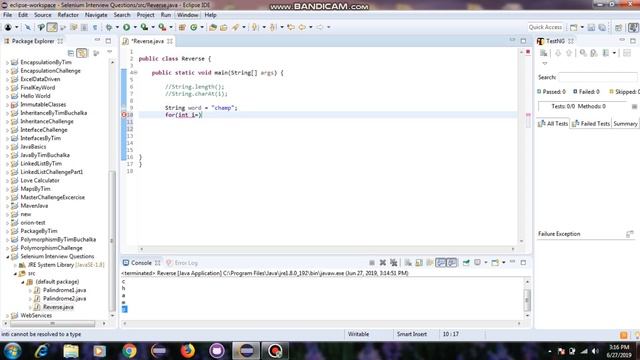
Task: Select the Failed Tests tab
Action: pyautogui.click(x=591, y=123)
